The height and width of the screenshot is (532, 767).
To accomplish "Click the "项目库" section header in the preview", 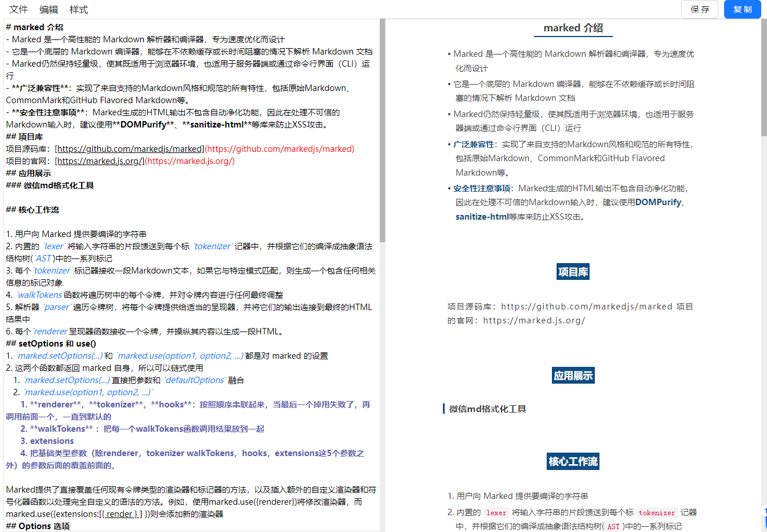I will tap(573, 271).
